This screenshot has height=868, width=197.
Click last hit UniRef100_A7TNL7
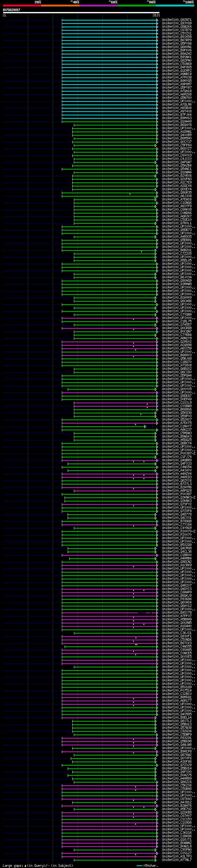176,860
